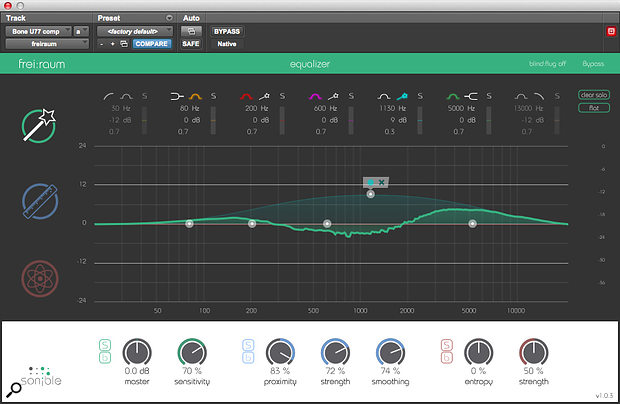Toggle the blue b bypass button for the proximity section

click(248, 357)
